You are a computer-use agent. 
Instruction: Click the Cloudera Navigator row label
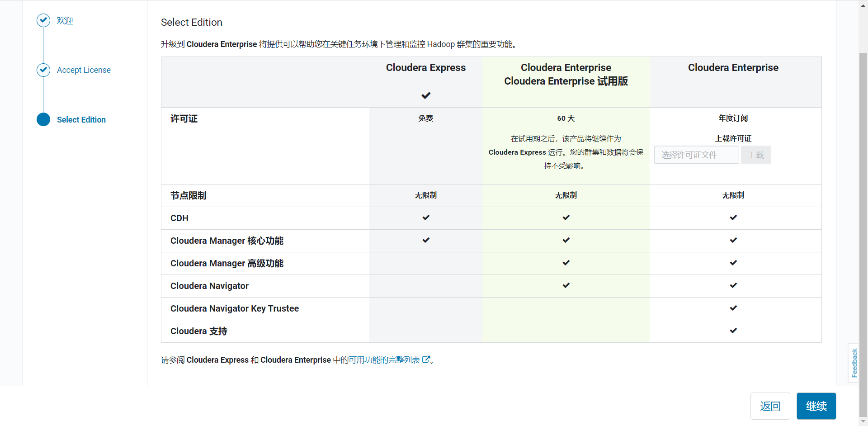click(210, 286)
